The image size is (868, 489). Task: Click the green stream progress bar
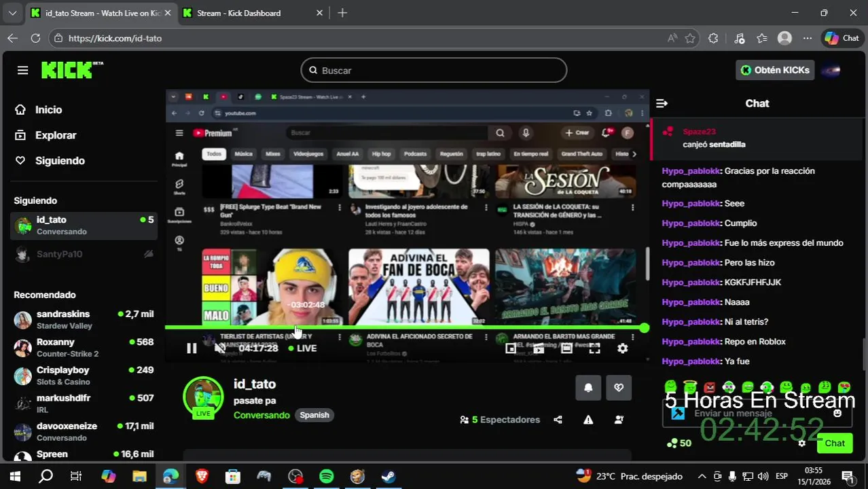point(406,328)
